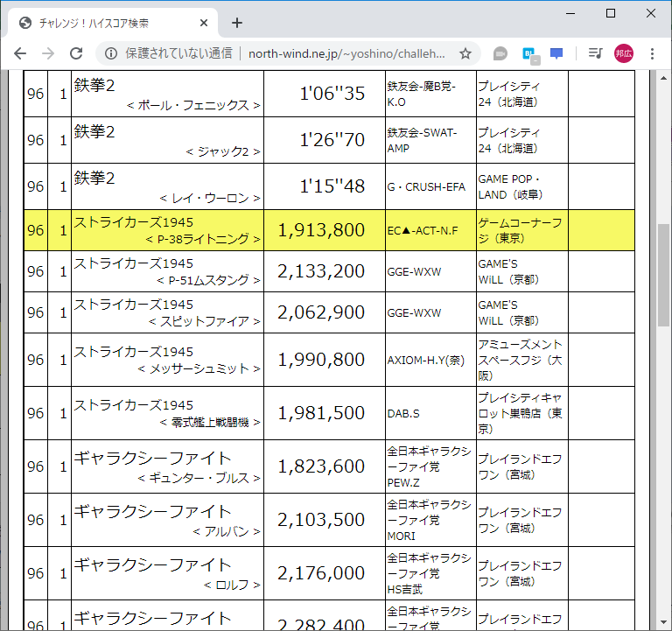672x631 pixels.
Task: Focus the address bar URL north-wind.ne.jp
Action: (346, 53)
